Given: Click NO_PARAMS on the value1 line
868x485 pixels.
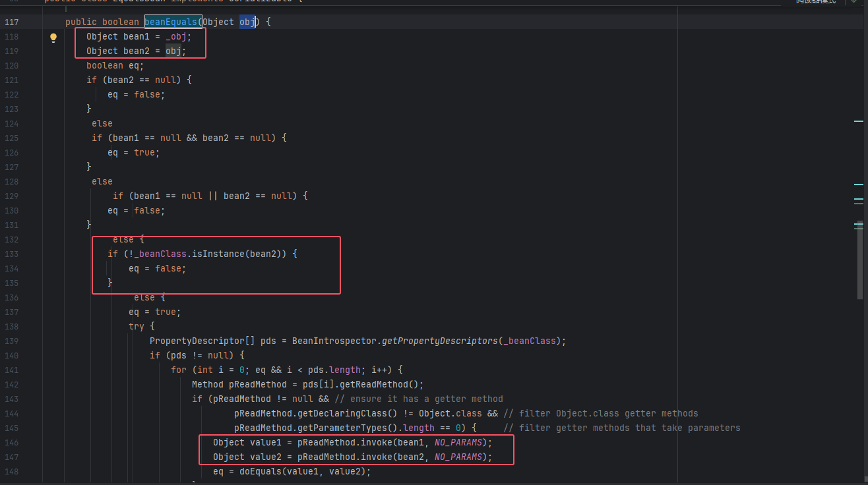Looking at the screenshot, I should point(458,442).
